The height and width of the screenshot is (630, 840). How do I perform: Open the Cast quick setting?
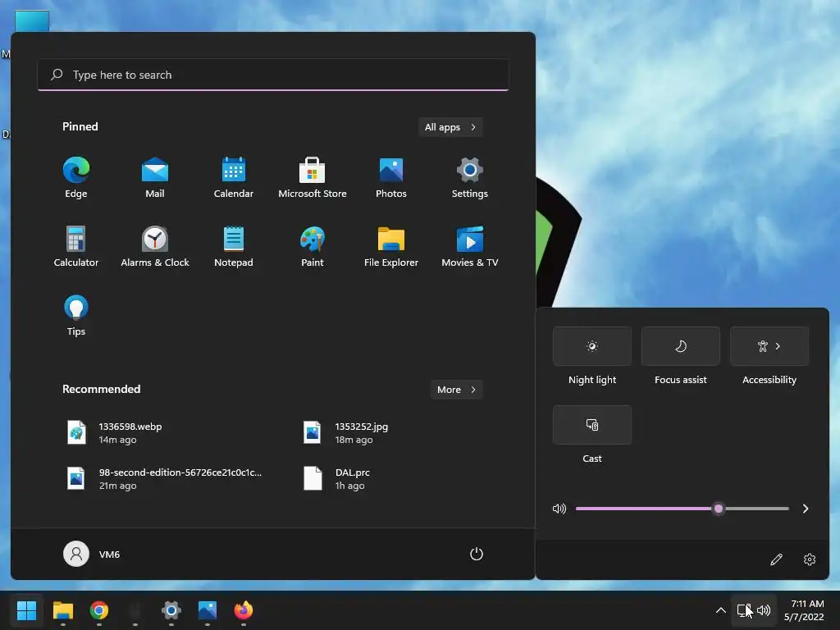592,425
